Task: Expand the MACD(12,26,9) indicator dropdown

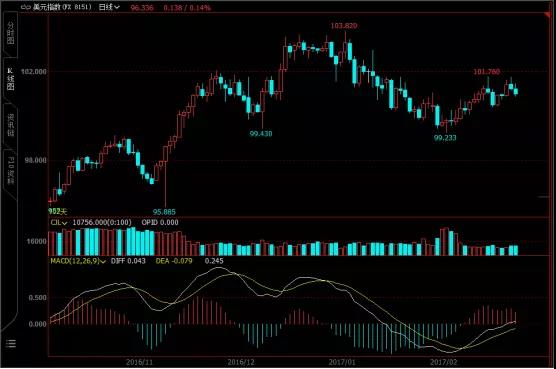Action: [x=78, y=261]
